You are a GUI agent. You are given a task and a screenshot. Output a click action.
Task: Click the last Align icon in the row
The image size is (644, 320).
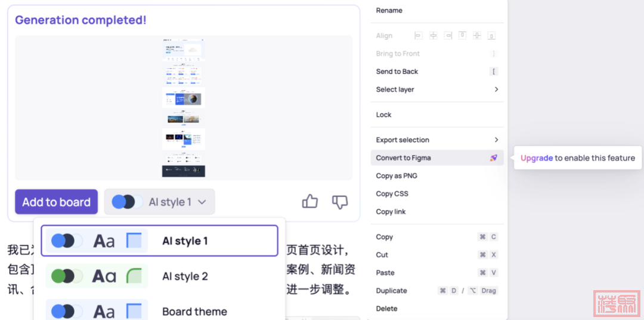491,36
